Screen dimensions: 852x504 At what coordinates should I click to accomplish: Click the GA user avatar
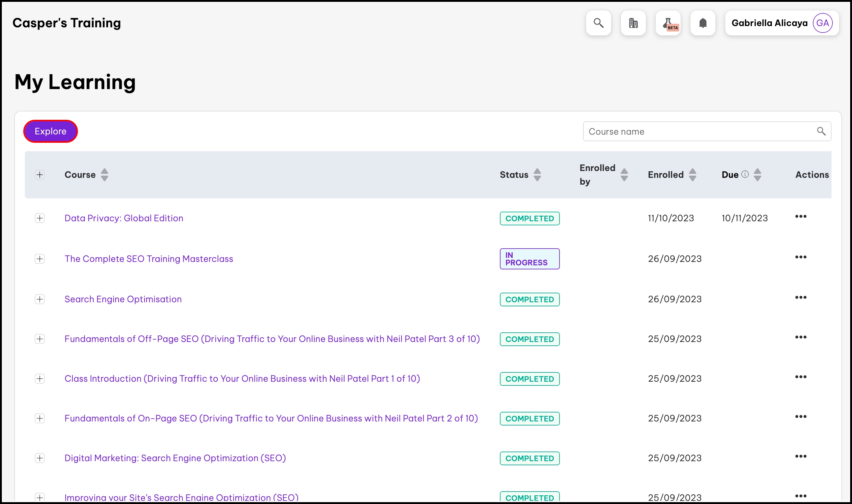(823, 23)
